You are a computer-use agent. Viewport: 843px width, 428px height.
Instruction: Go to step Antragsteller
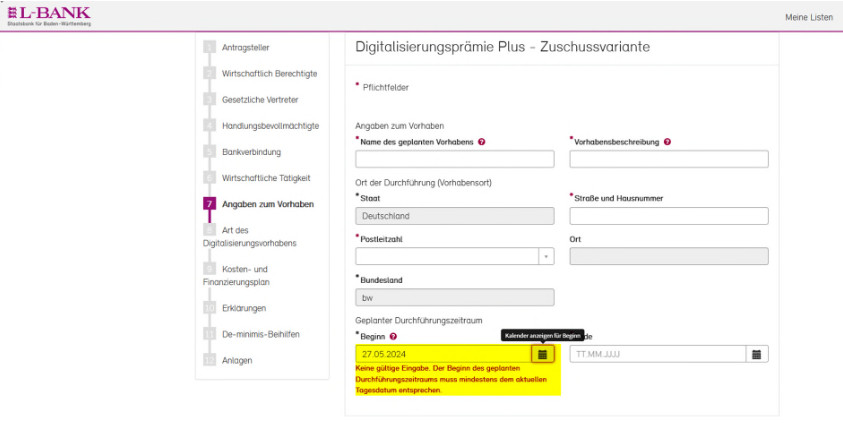(246, 47)
